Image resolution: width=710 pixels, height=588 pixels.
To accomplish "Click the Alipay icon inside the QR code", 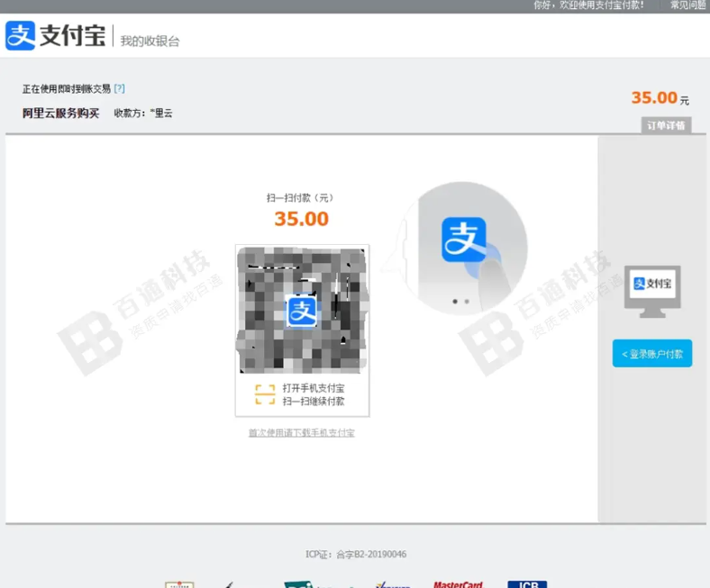I will point(302,311).
